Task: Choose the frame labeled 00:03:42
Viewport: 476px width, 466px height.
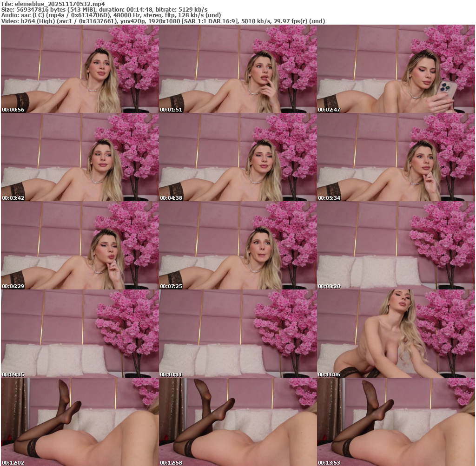Action: click(x=80, y=157)
